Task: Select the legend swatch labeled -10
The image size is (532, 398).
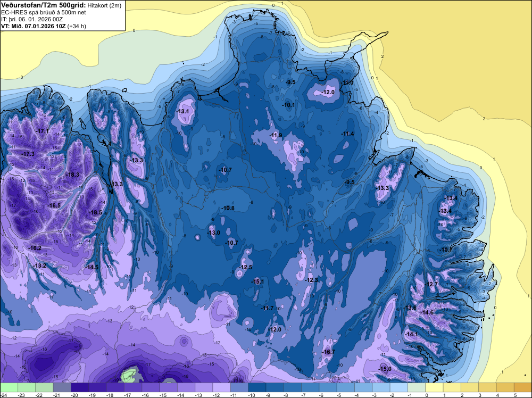Action: click(257, 387)
